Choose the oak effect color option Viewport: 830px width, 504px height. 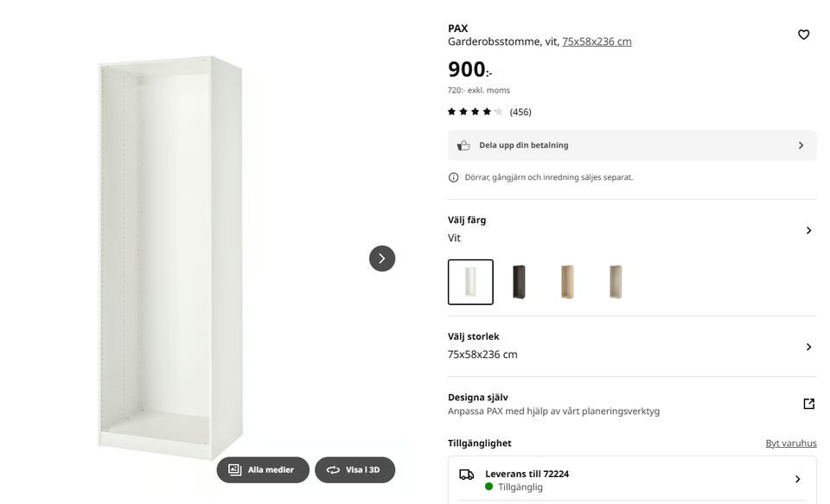567,282
